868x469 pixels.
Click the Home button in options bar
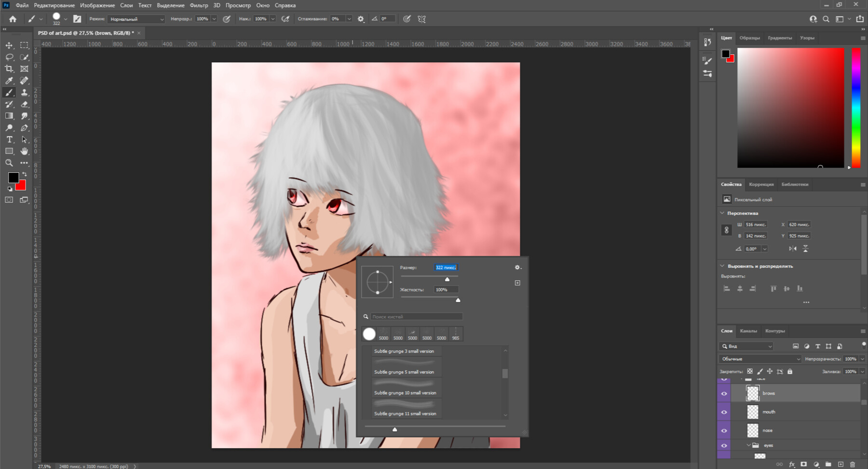13,19
